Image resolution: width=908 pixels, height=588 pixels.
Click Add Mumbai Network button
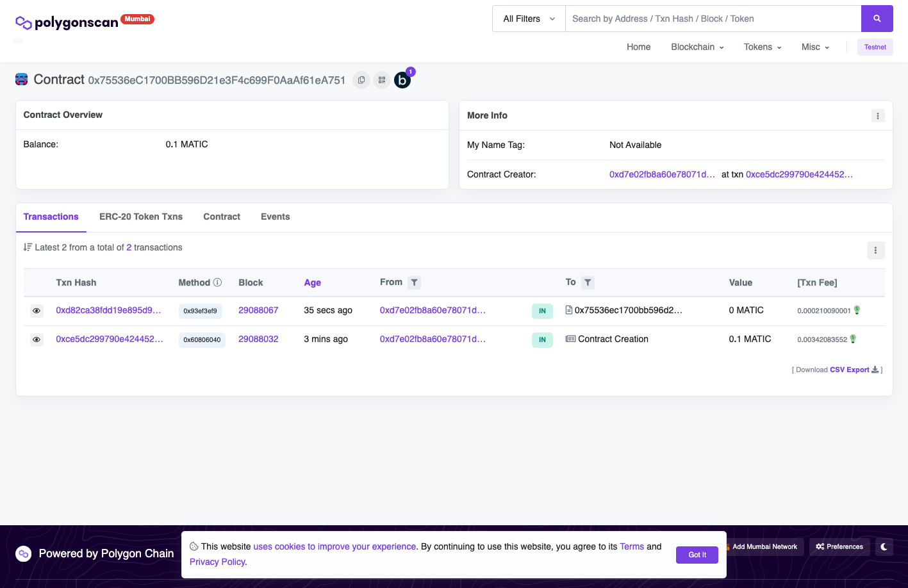point(764,547)
